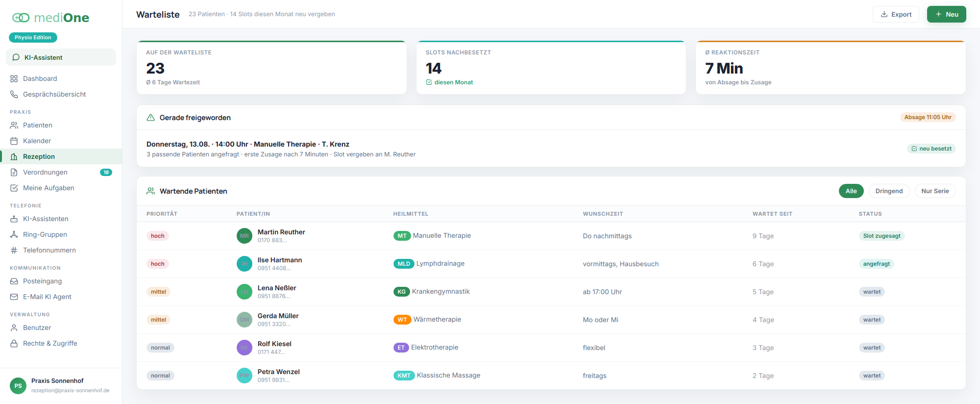Click the WT badge for Wärmetherapie

[402, 320]
